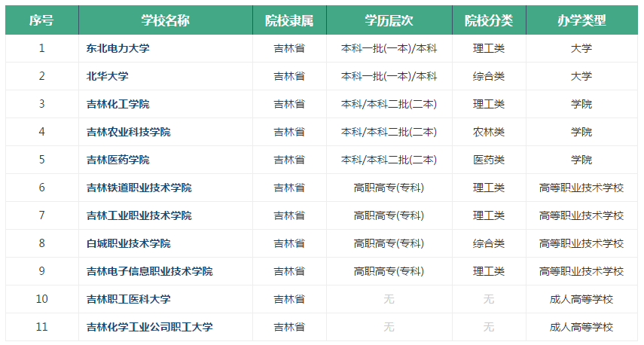Click 无 学历层次 cell for 吉林职工医科大学
Image resolution: width=644 pixels, height=345 pixels.
[389, 299]
